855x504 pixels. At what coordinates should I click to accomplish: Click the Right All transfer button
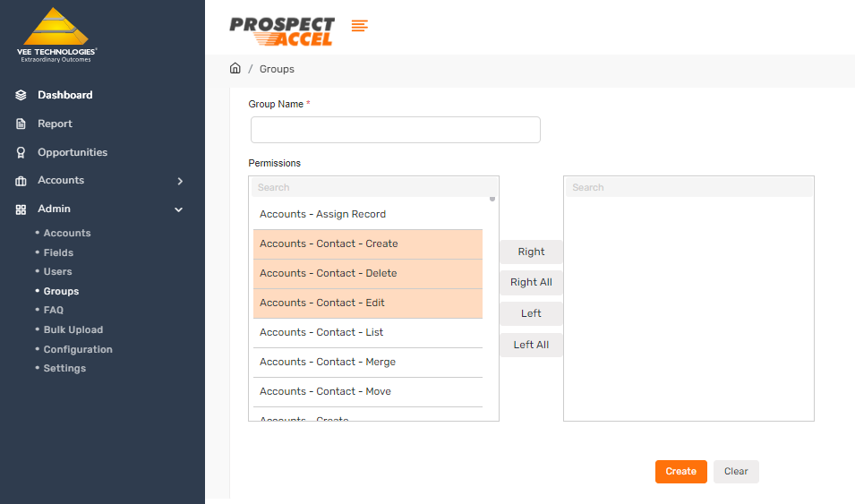click(531, 283)
